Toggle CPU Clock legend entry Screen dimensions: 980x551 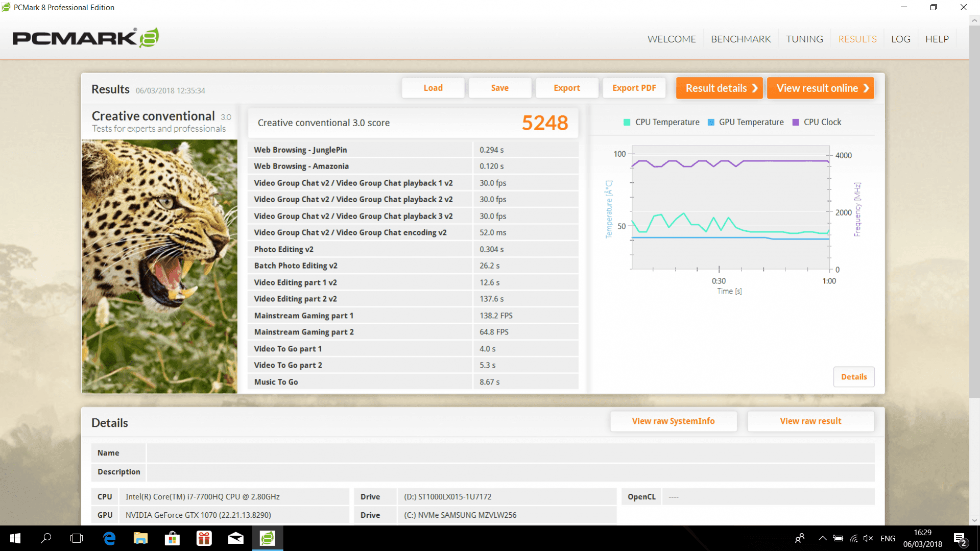[x=817, y=122]
